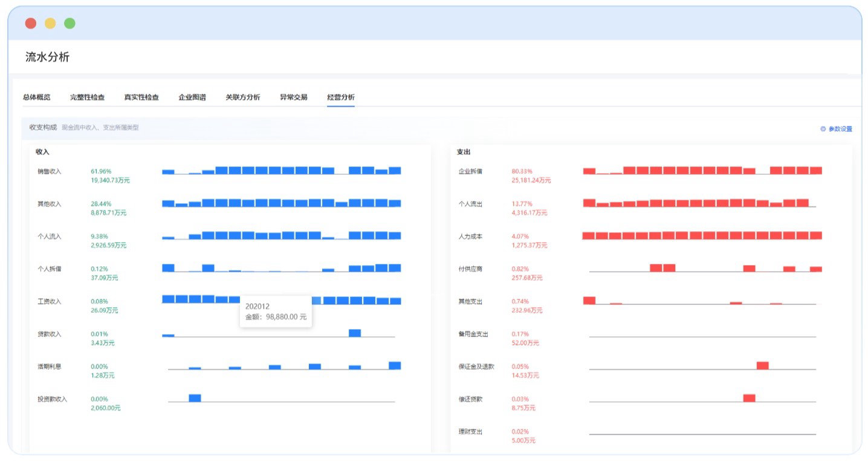Select the 工资收入 row label
The width and height of the screenshot is (868, 461).
point(50,302)
